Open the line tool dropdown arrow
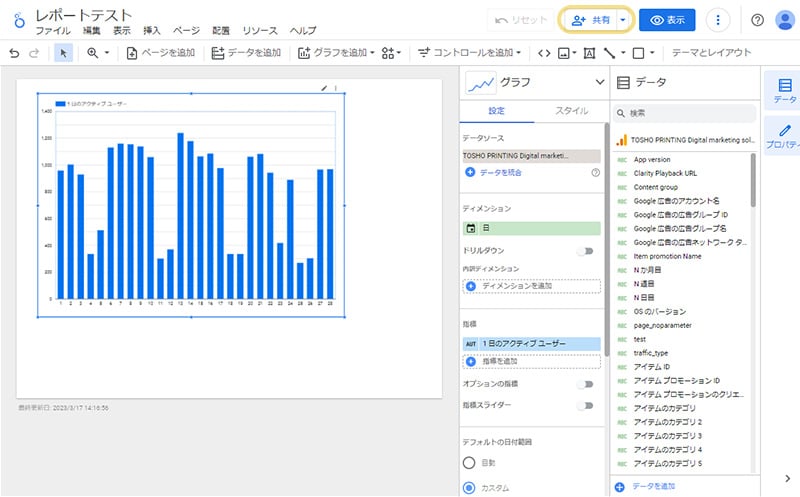This screenshot has width=800, height=497. pyautogui.click(x=623, y=53)
